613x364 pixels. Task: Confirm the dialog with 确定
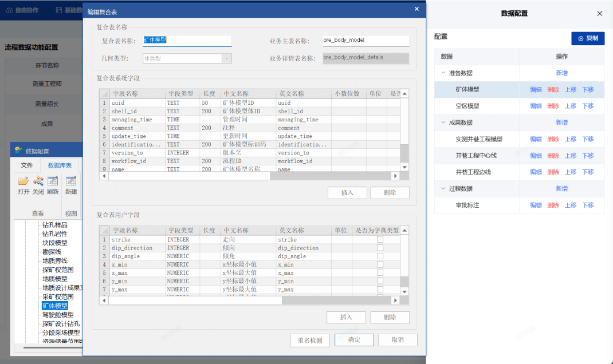[x=354, y=340]
